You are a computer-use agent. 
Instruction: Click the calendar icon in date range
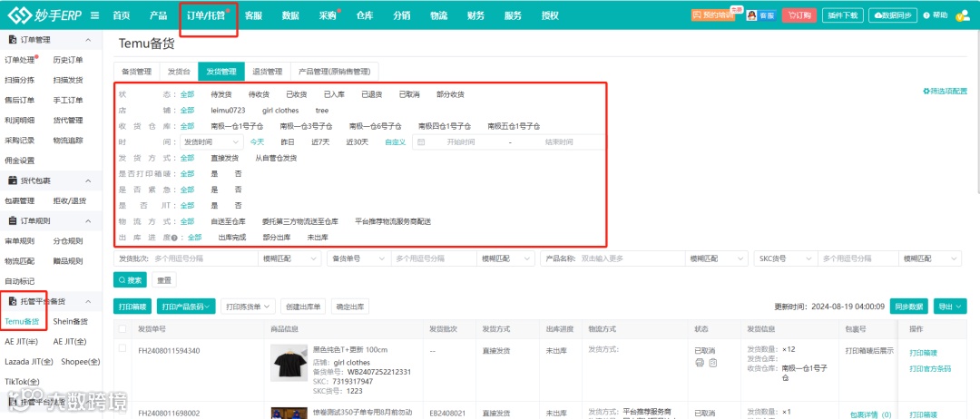[421, 142]
